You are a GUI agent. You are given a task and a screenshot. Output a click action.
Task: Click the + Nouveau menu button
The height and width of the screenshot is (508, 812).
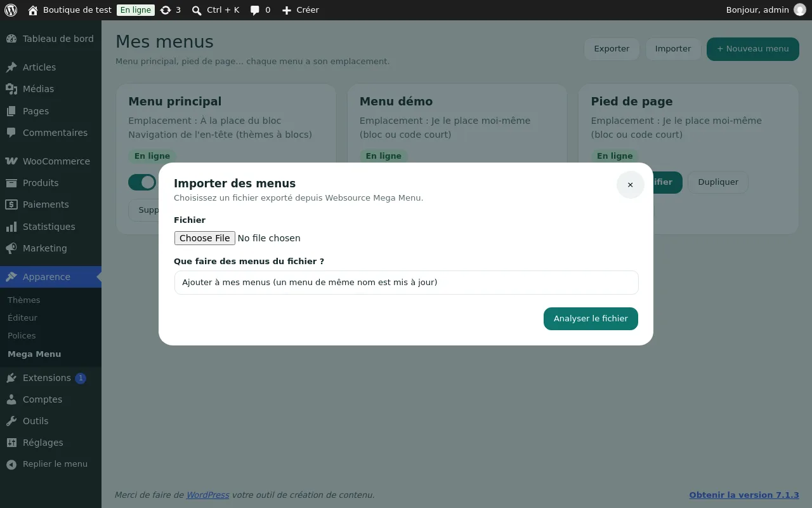point(753,49)
